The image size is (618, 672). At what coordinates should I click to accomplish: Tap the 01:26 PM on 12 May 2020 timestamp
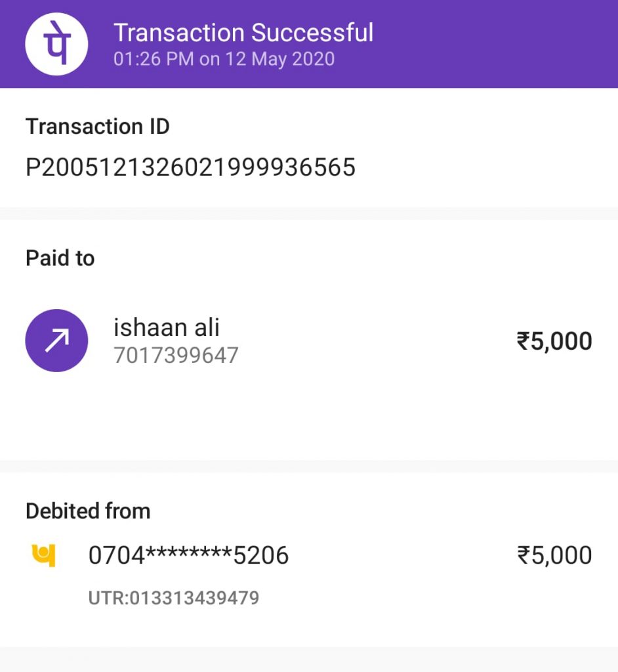(x=224, y=59)
